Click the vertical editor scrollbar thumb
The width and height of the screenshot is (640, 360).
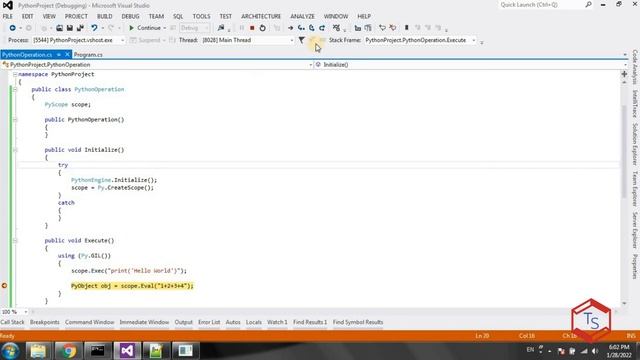pos(624,151)
